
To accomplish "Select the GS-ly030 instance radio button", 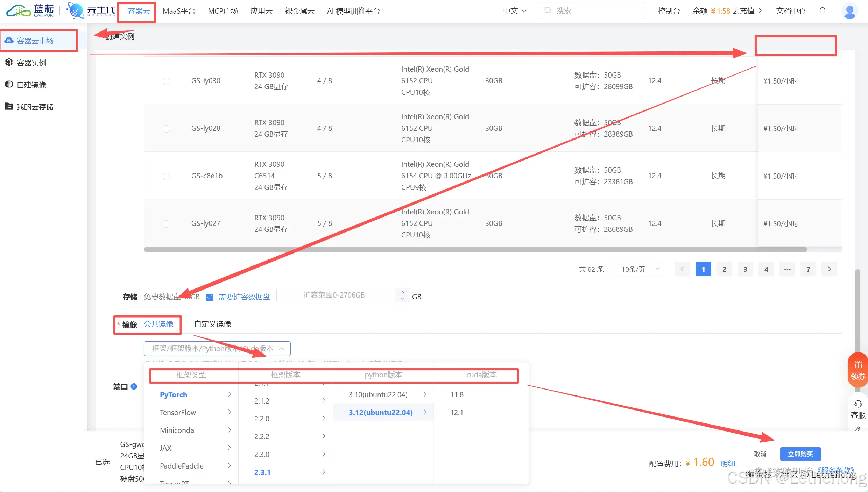I will click(x=167, y=81).
